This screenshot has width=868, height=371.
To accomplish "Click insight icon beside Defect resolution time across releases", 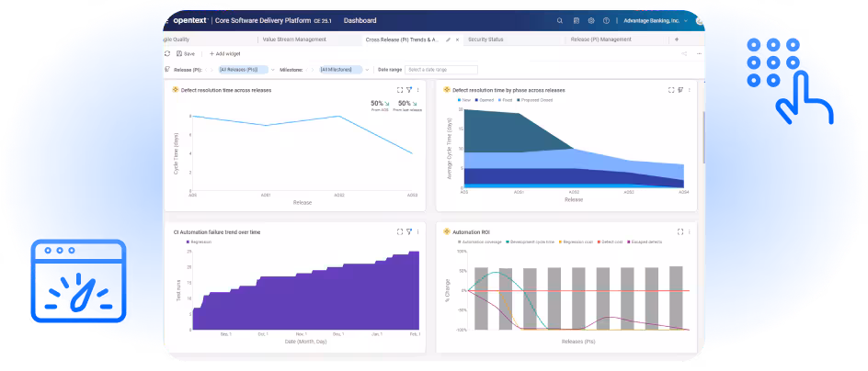I will click(x=176, y=90).
